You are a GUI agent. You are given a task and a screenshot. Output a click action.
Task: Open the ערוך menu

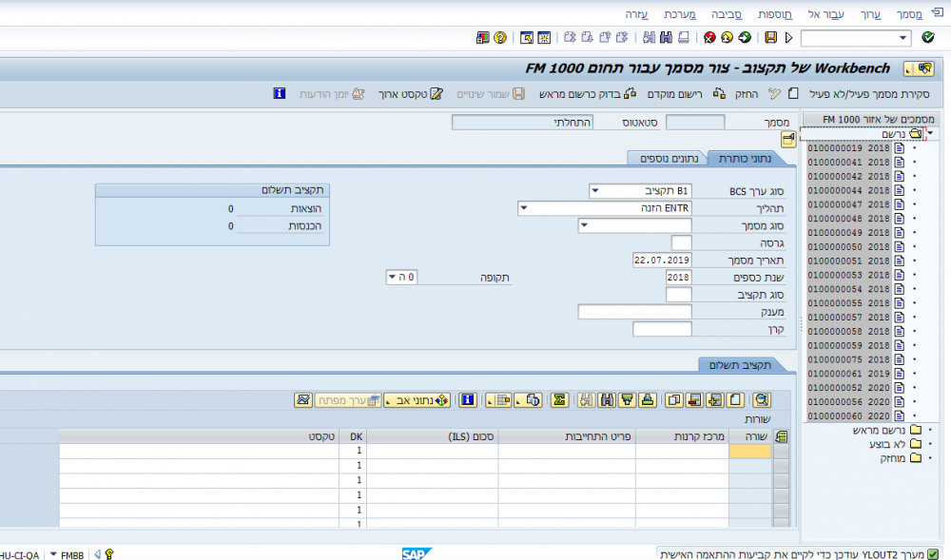coord(870,14)
